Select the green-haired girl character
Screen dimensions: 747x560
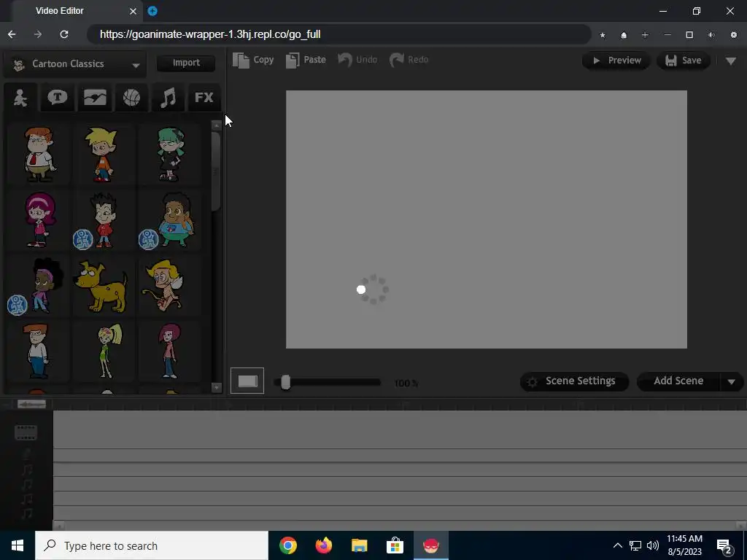(170, 154)
